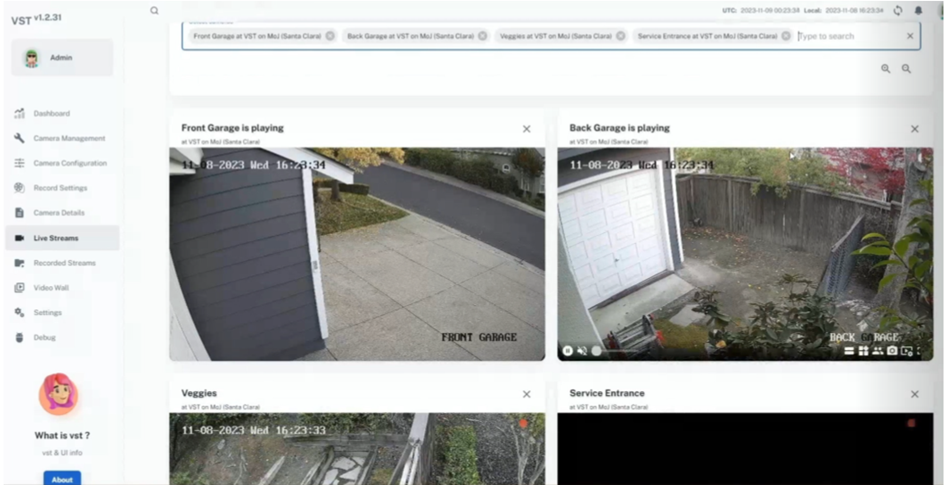Remove Front Garage chip from camera selector
This screenshot has height=485, width=945.
pos(330,36)
